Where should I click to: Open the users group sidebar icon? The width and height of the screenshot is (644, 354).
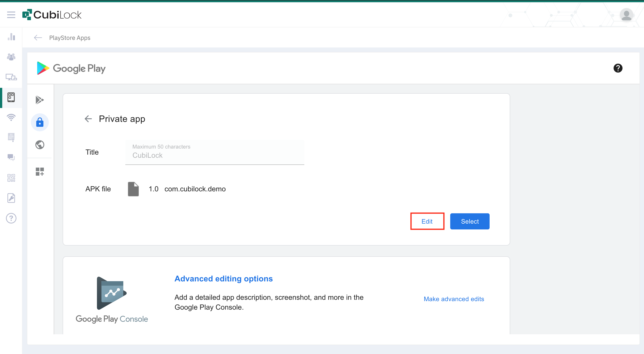click(11, 57)
